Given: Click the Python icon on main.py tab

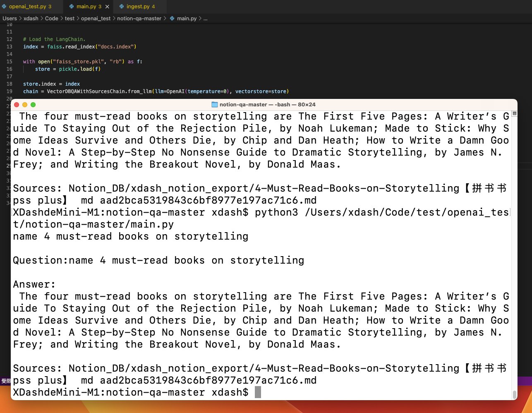Looking at the screenshot, I should 72,7.
